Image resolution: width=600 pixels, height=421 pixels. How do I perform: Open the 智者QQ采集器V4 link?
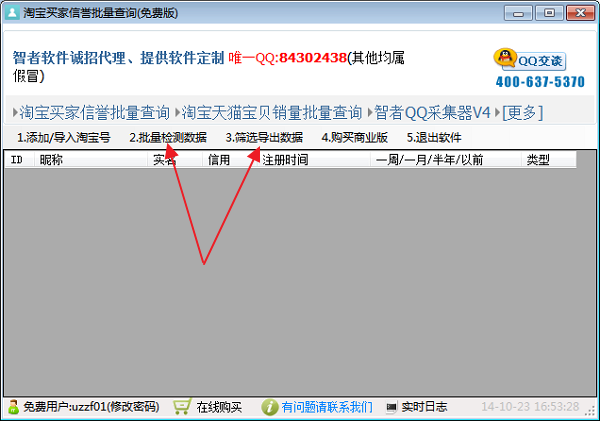click(x=432, y=113)
